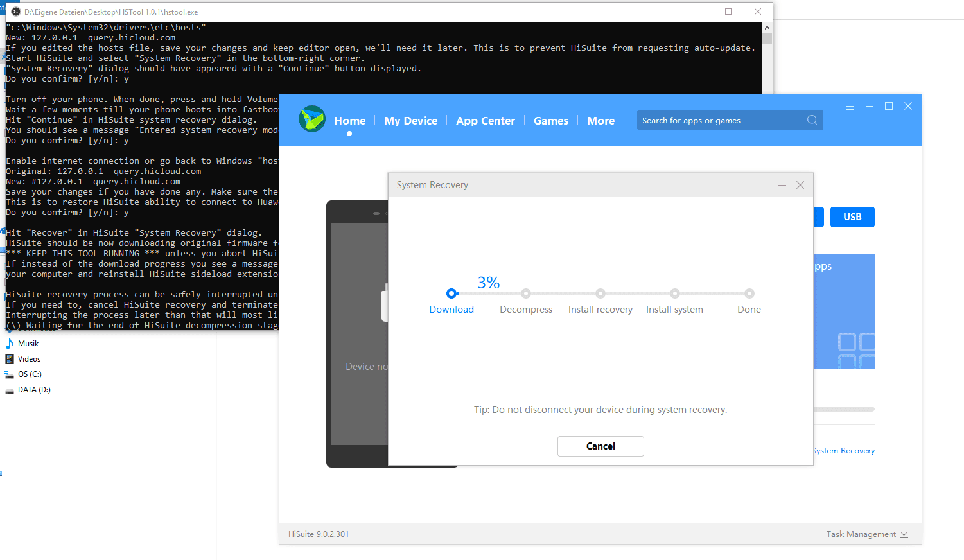964x560 pixels.
Task: Click the Do not disconnect tip text
Action: tap(600, 410)
